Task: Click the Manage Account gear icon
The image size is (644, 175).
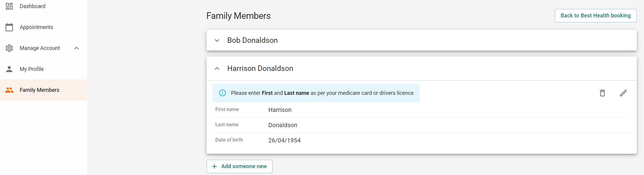Action: tap(9, 48)
